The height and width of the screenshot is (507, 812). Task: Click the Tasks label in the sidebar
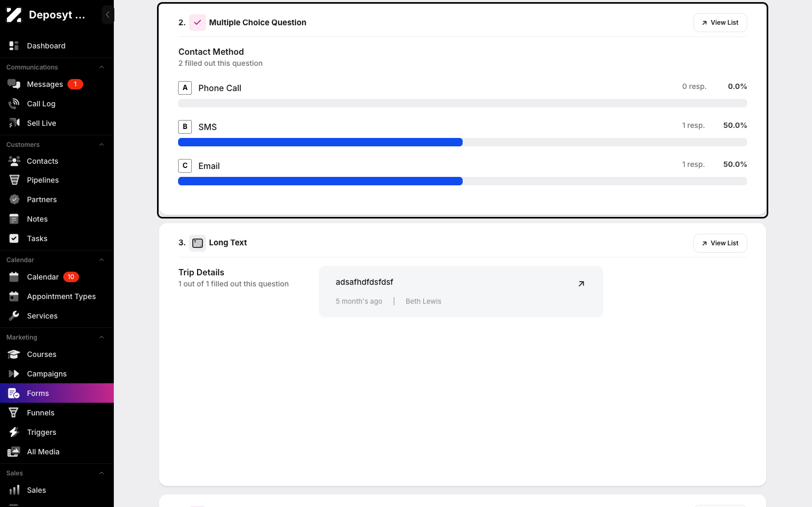tap(37, 238)
